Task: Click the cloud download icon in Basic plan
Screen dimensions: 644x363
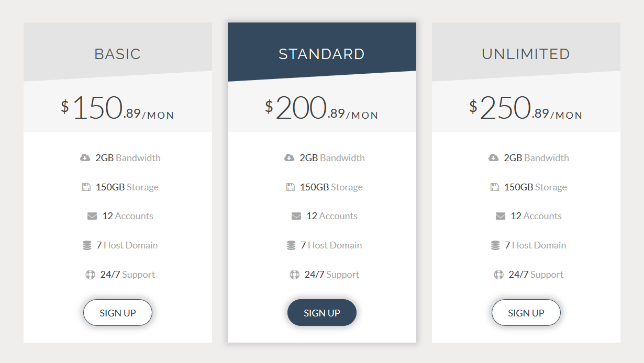Action: pyautogui.click(x=85, y=158)
